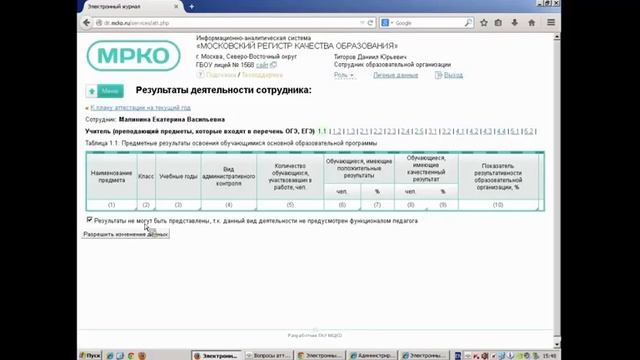The image size is (640, 360).
Task: Click the 'Класс' column header
Action: (x=146, y=176)
